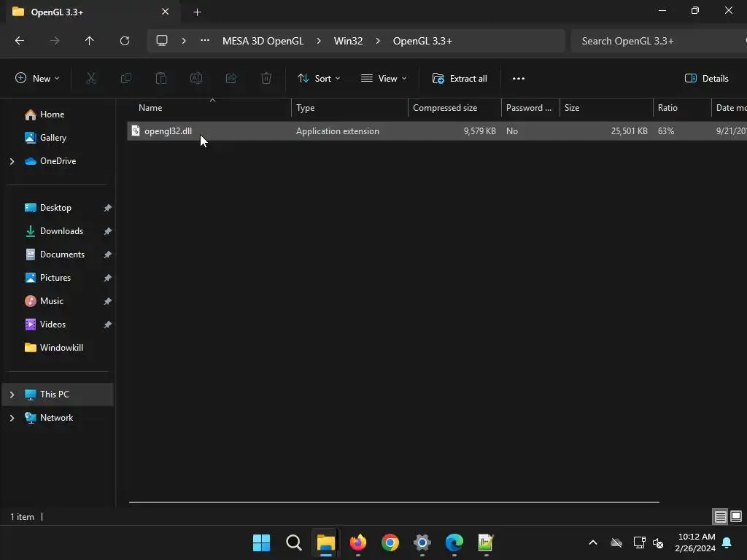
Task: Sort by Compressed size column
Action: pyautogui.click(x=454, y=108)
